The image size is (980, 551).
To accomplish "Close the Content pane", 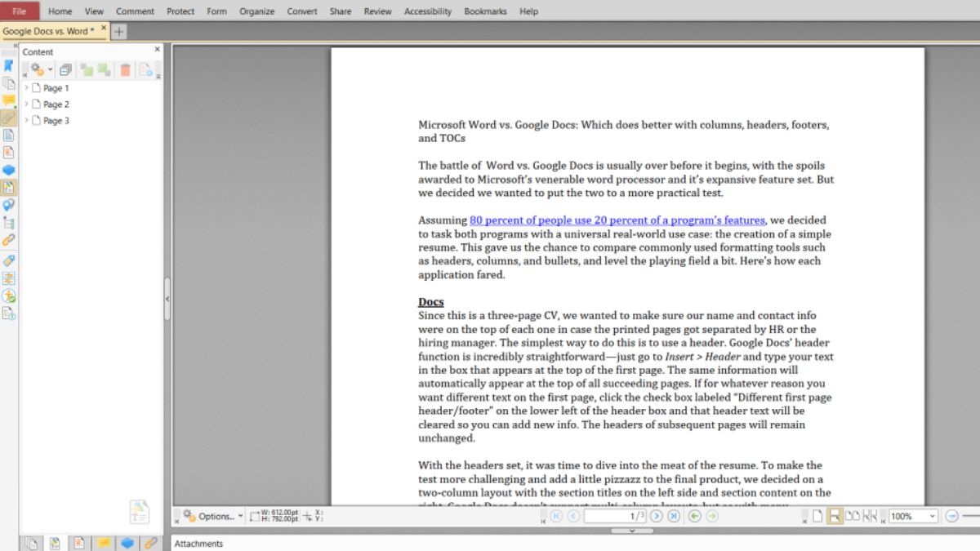I will [158, 50].
